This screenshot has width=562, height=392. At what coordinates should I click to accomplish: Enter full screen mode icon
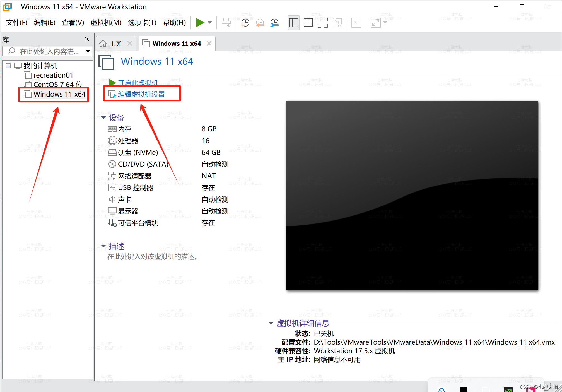pyautogui.click(x=323, y=23)
